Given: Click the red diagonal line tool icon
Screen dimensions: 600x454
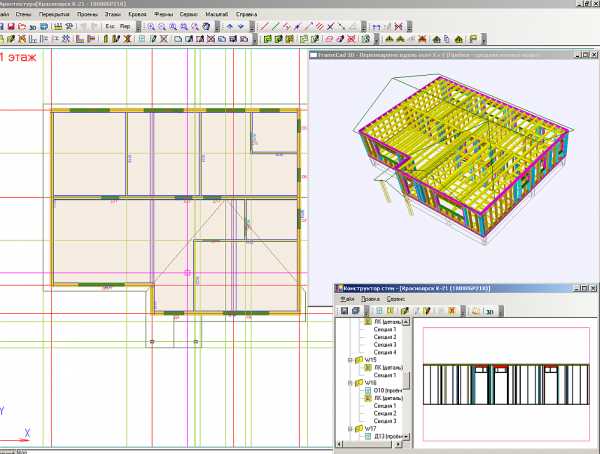Looking at the screenshot, I should click(x=265, y=26).
